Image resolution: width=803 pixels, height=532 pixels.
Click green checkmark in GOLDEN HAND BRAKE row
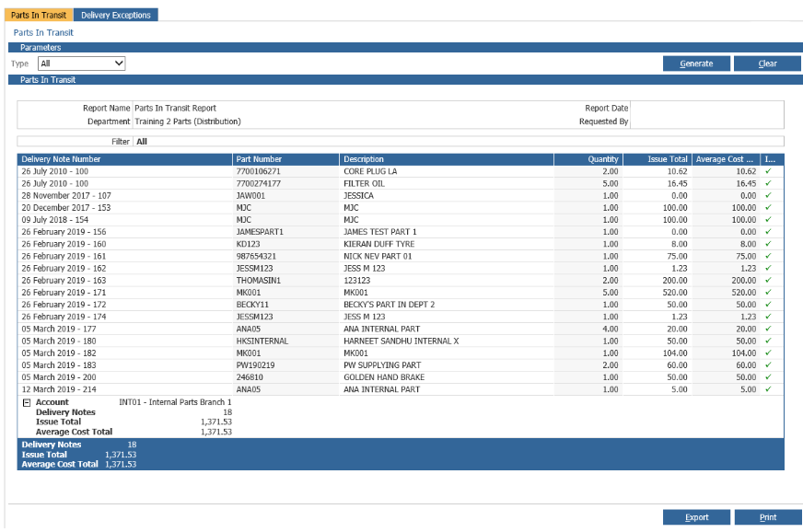coord(768,376)
